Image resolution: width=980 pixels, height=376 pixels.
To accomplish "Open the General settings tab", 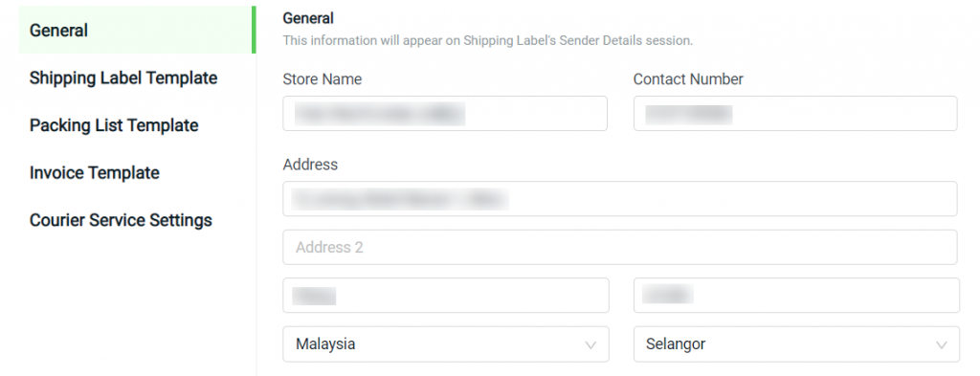I will [x=137, y=30].
